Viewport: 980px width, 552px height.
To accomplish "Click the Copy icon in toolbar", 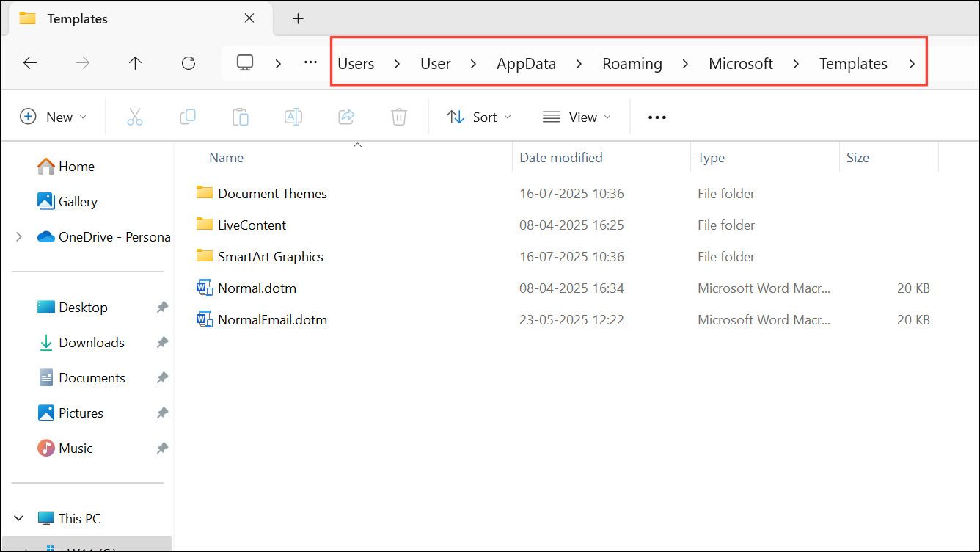I will pyautogui.click(x=188, y=117).
